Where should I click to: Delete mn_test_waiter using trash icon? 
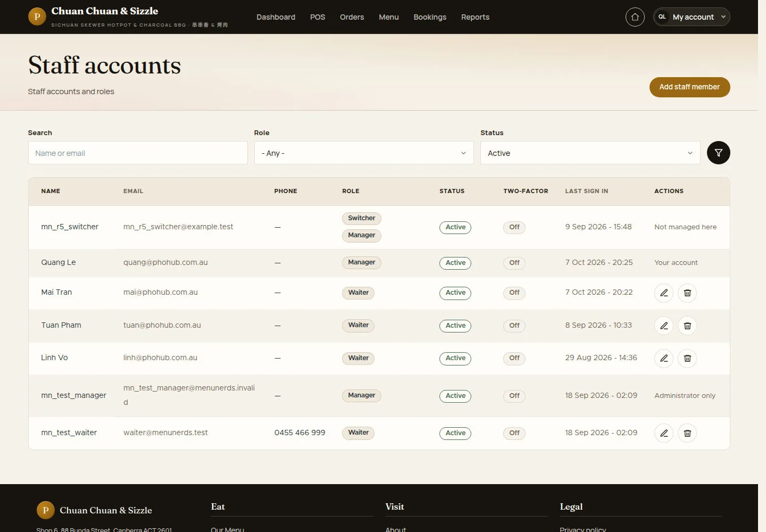[687, 433]
